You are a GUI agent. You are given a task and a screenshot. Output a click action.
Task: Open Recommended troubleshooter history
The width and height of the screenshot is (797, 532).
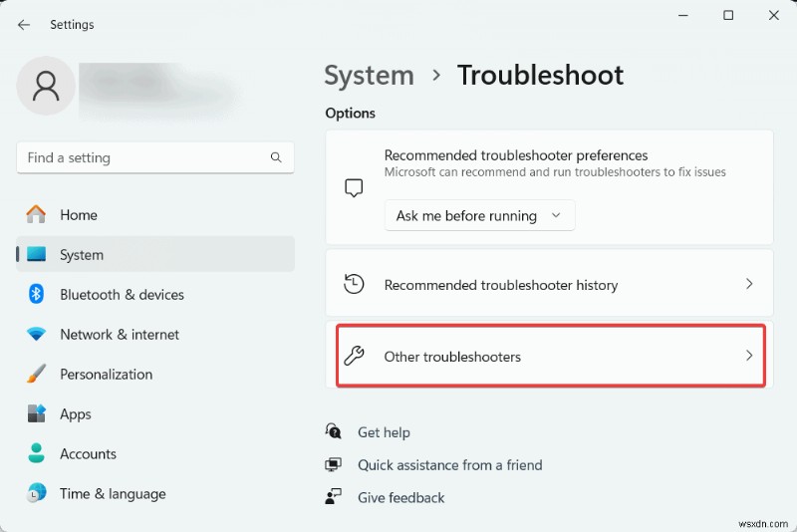tap(550, 284)
